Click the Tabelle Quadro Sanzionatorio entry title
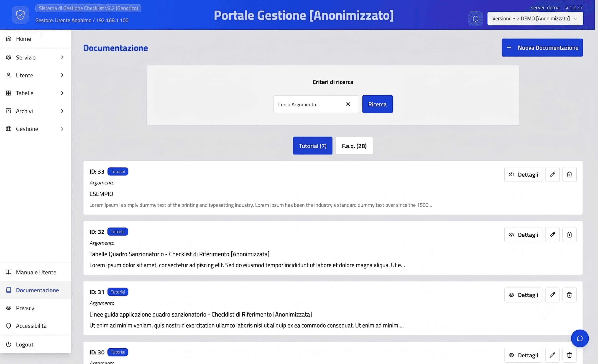This screenshot has height=364, width=598. click(179, 254)
